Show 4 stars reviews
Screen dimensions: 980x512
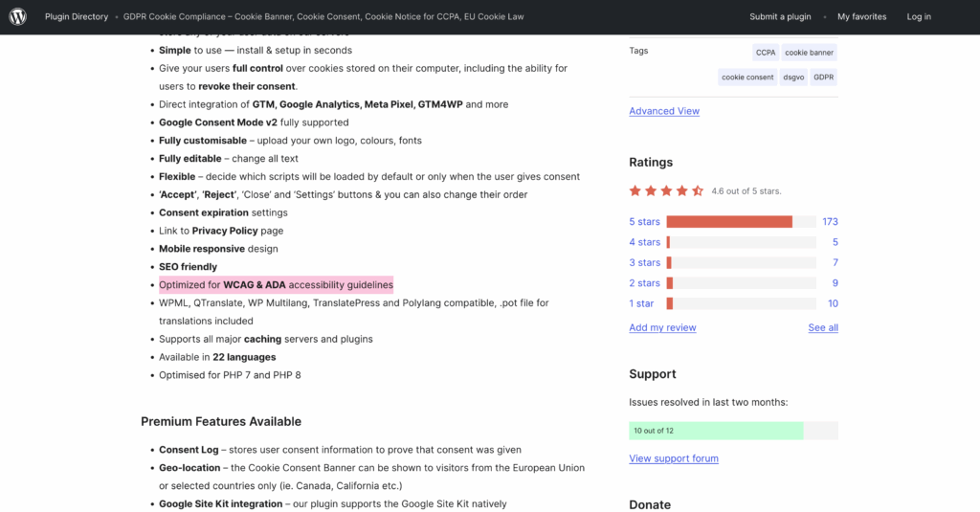pos(644,242)
